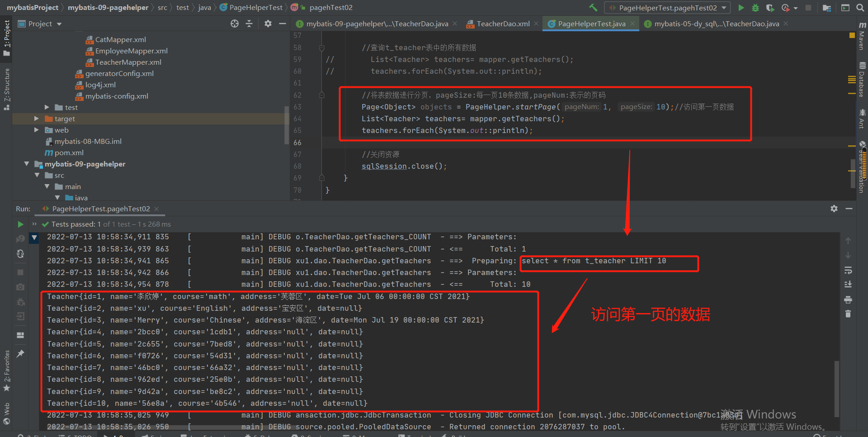868x437 pixels.
Task: Select mybatis-08-MBG.iml file
Action: pos(88,141)
